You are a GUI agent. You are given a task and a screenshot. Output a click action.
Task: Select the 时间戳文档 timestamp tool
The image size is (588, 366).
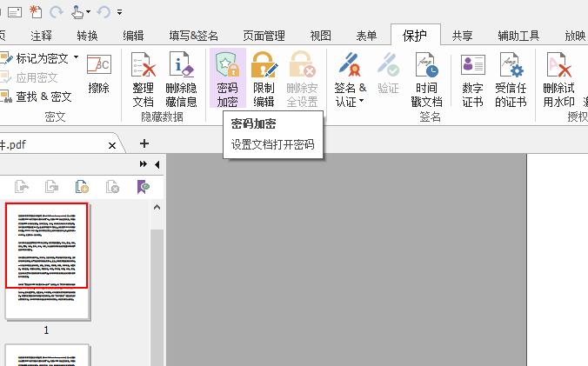coord(426,78)
